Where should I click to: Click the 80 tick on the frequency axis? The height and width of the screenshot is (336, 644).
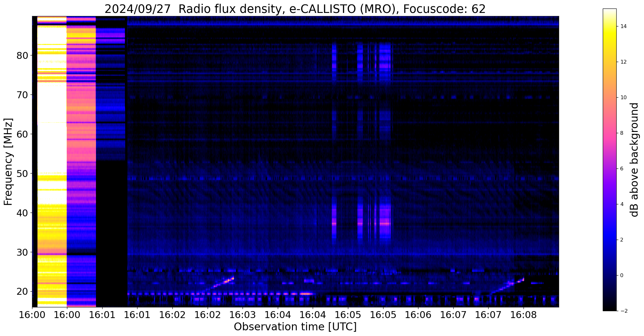coord(23,55)
